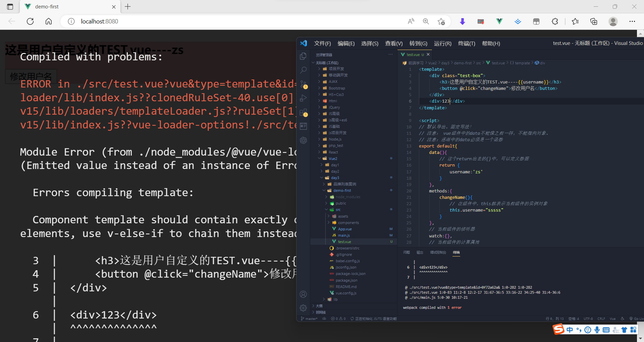Collapse the src folder in Explorer

[327, 210]
